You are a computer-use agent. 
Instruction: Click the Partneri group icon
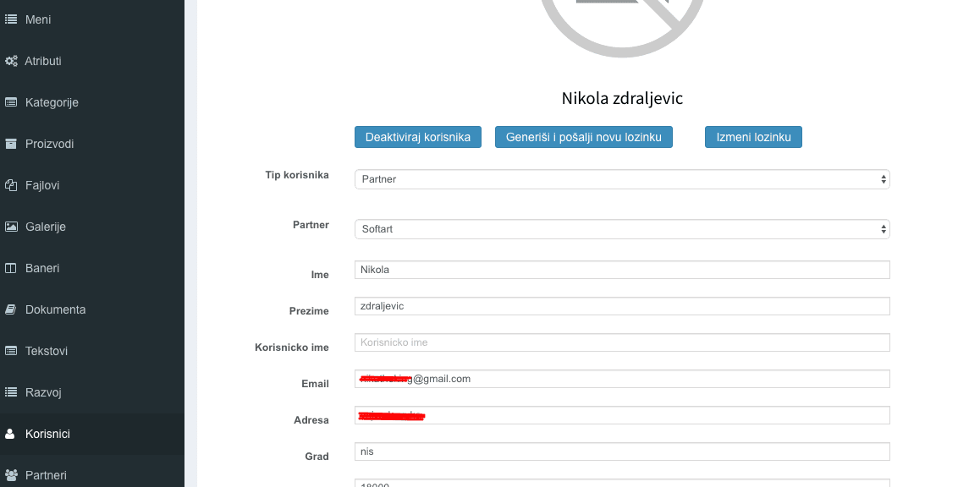(12, 475)
